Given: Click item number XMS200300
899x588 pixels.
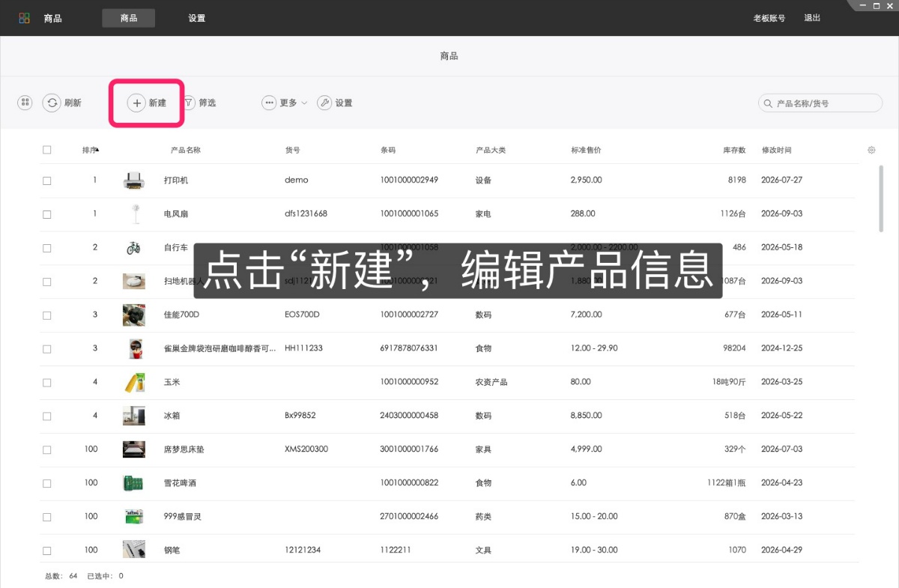Looking at the screenshot, I should point(306,449).
